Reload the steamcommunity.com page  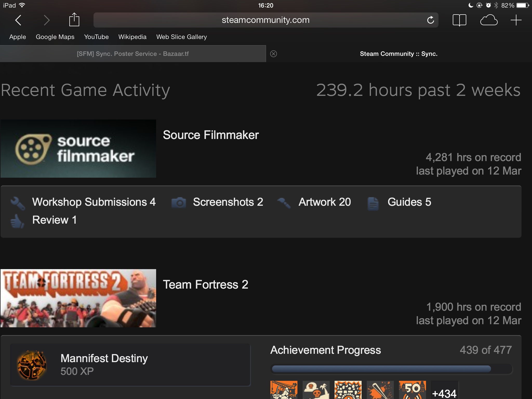point(430,20)
